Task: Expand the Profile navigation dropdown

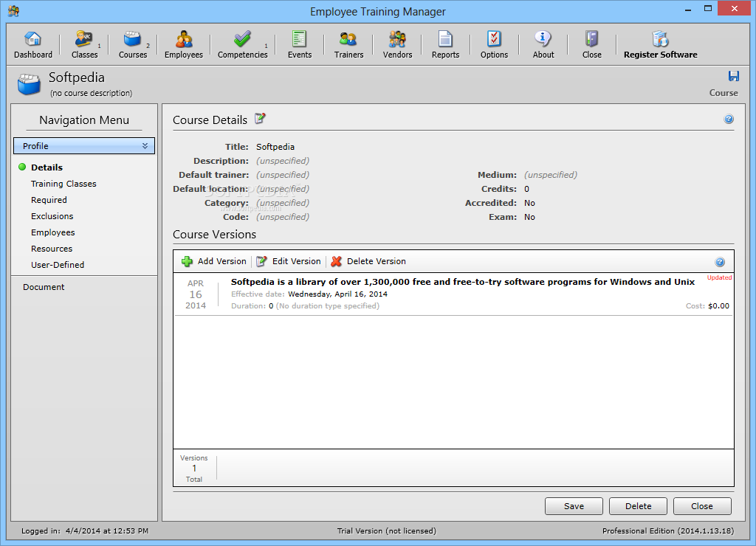Action: coord(84,146)
